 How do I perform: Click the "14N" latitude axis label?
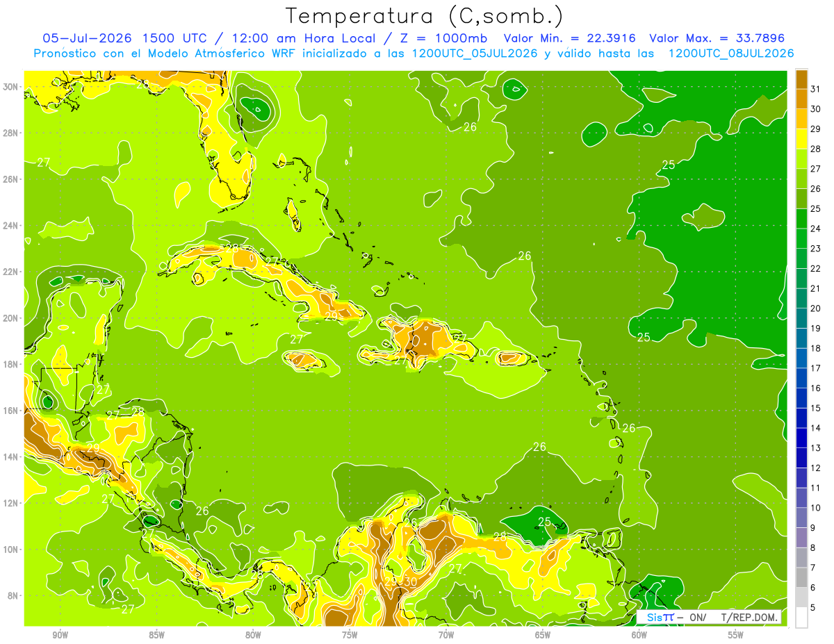(12, 457)
